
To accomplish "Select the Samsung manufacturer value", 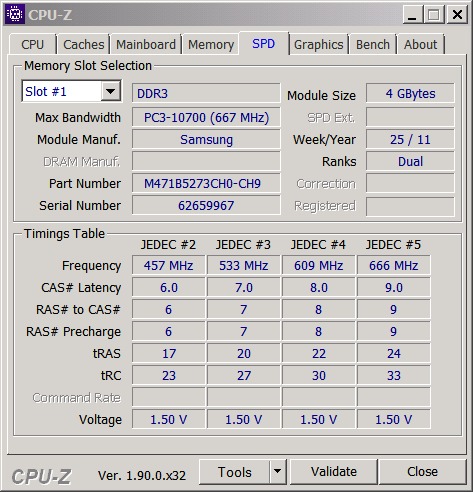I will [206, 139].
